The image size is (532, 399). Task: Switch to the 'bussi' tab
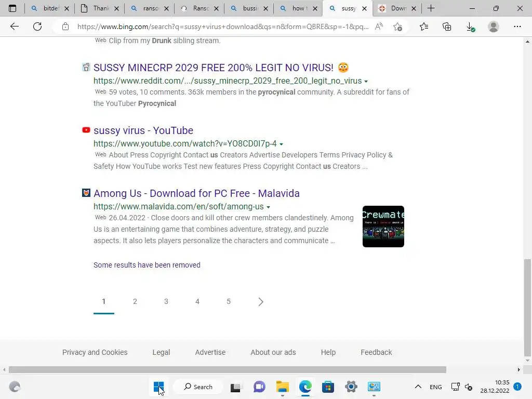[249, 8]
